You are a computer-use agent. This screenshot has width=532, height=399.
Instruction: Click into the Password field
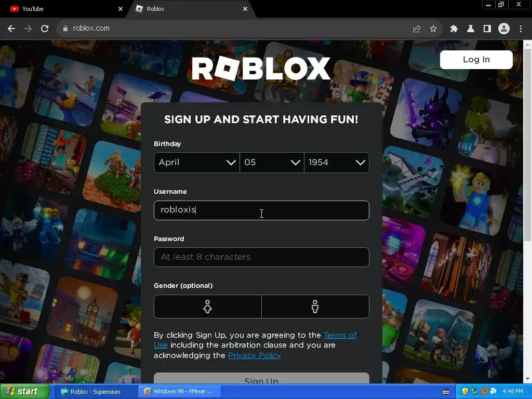click(x=261, y=257)
